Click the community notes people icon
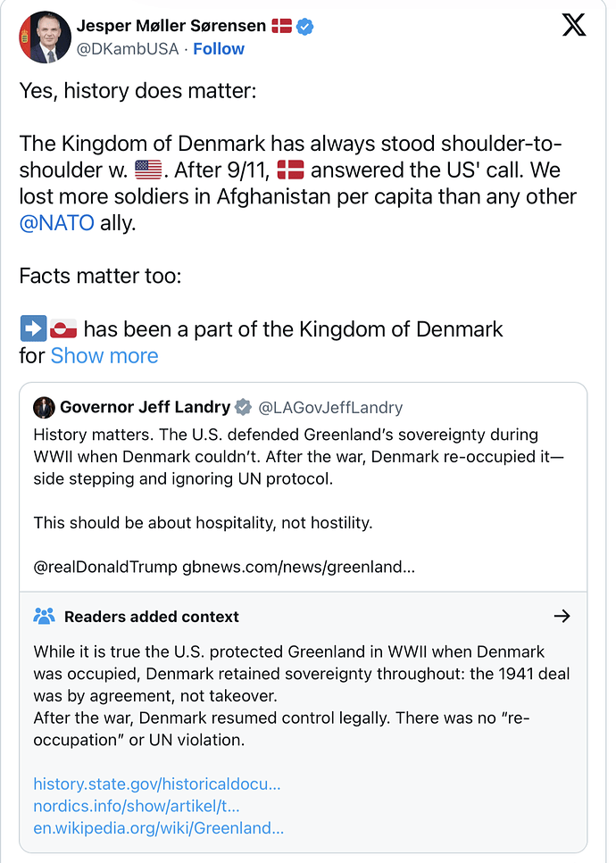The height and width of the screenshot is (863, 616). [x=44, y=616]
